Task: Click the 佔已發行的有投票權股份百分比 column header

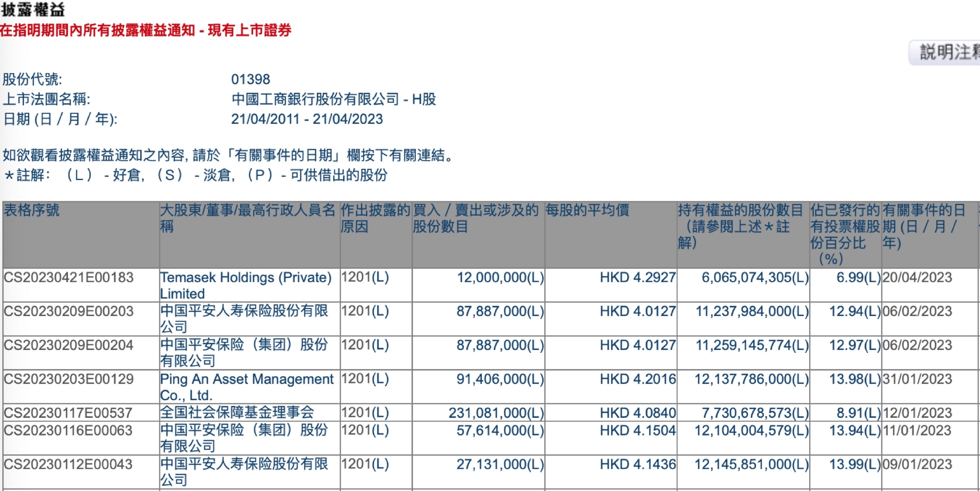Action: [x=845, y=234]
